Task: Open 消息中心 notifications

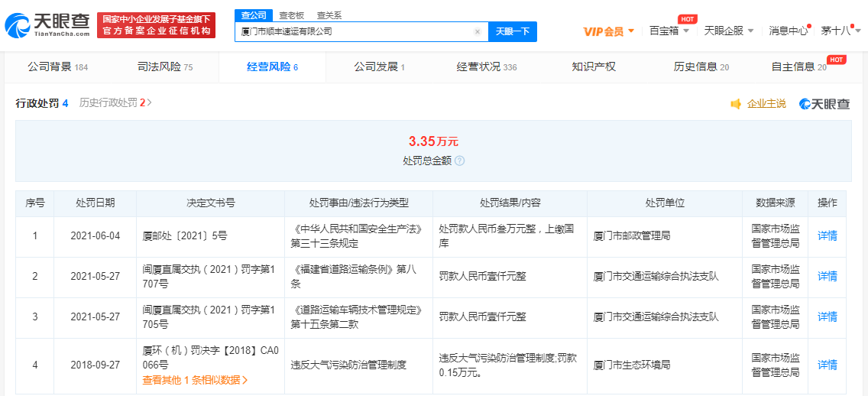Action: 788,31
